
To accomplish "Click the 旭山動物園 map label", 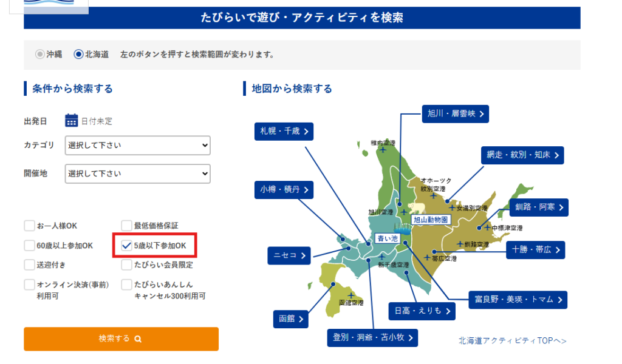I will (x=431, y=220).
